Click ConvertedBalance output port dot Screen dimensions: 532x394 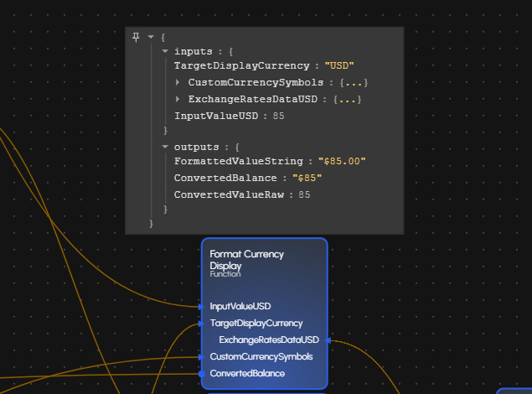(x=202, y=374)
